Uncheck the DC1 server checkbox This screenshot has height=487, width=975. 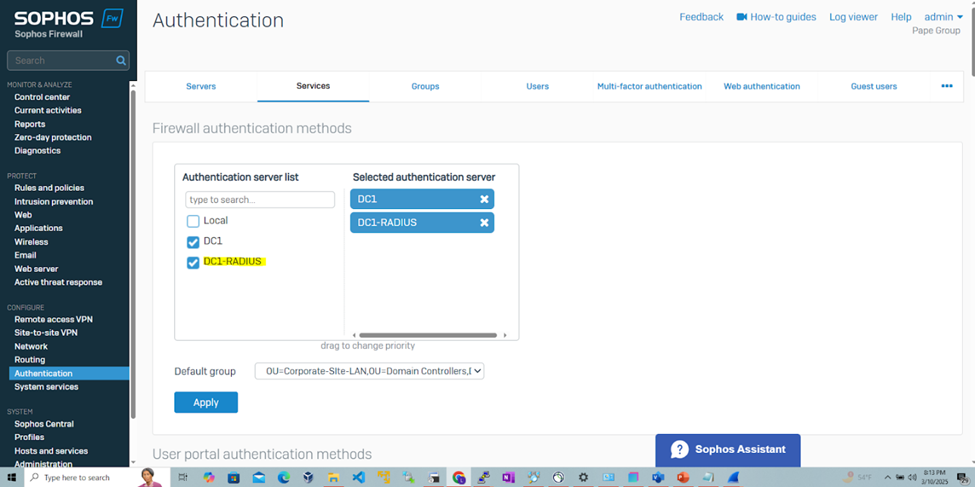(193, 242)
